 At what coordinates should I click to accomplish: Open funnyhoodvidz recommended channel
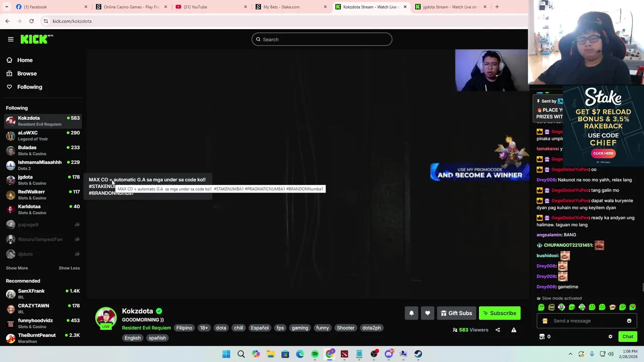click(43, 323)
